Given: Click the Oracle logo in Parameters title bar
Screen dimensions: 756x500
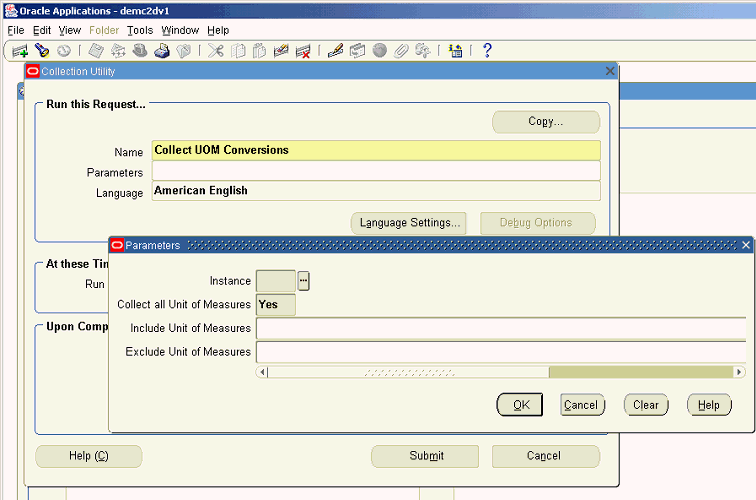Looking at the screenshot, I should 117,245.
